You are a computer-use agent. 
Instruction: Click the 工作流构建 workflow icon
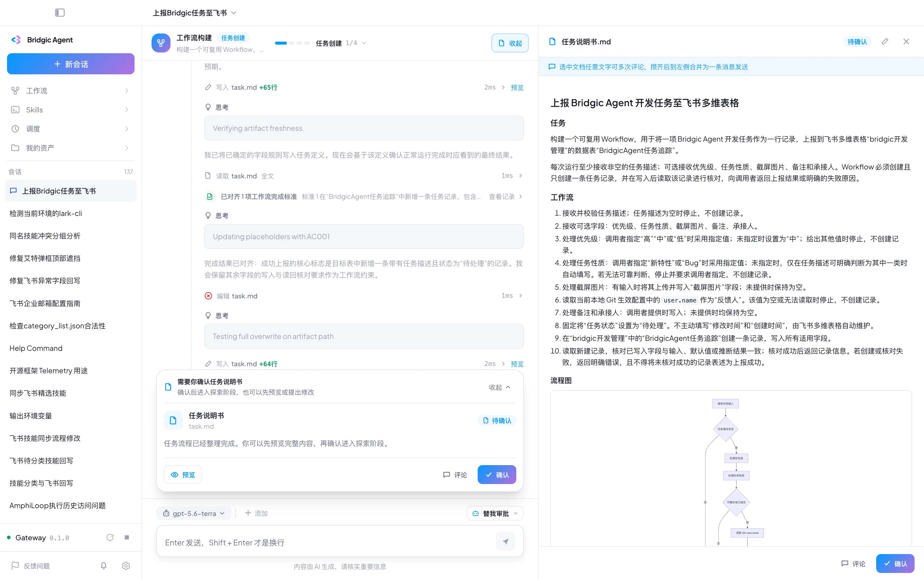161,43
